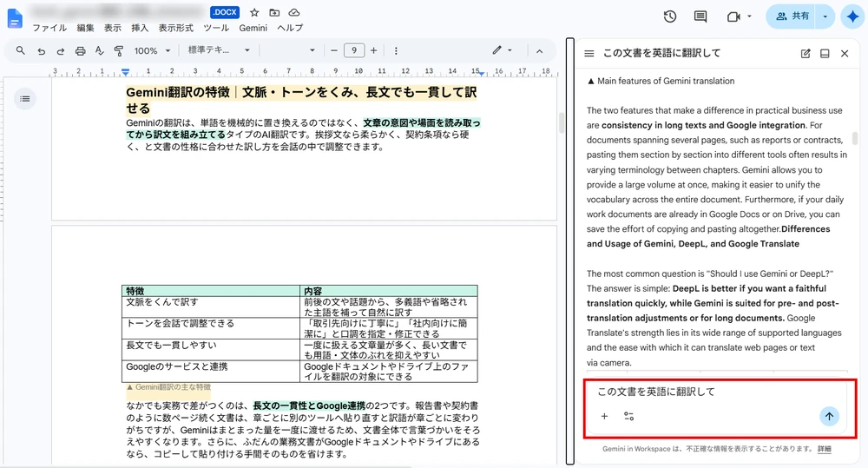Click the left indent marker on ruler
The width and height of the screenshot is (868, 468).
(x=126, y=72)
